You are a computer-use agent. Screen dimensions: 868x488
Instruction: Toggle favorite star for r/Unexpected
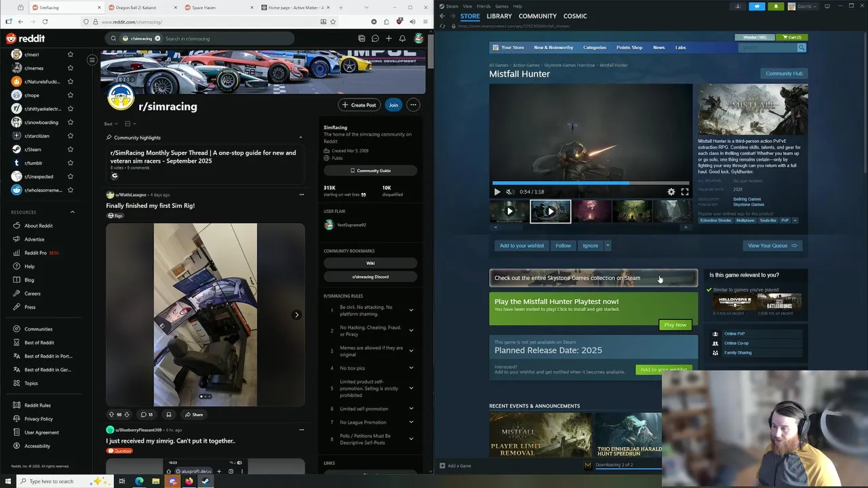tap(70, 177)
